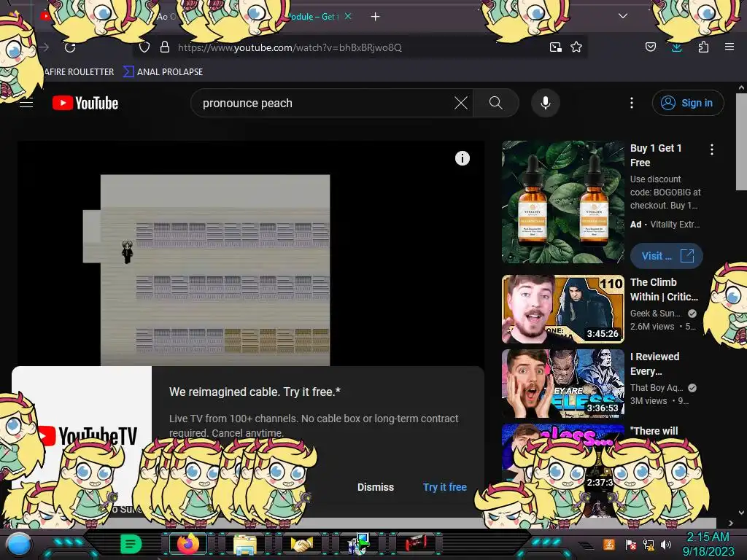Open the handshake taskbar icon
747x560 pixels.
coord(301,544)
